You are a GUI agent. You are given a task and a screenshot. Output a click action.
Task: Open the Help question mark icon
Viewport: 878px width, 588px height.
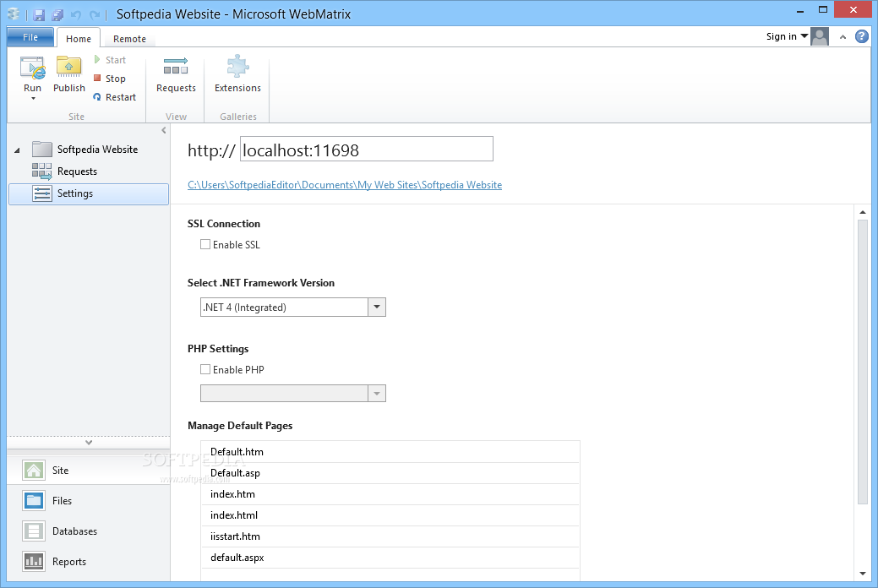[x=862, y=36]
